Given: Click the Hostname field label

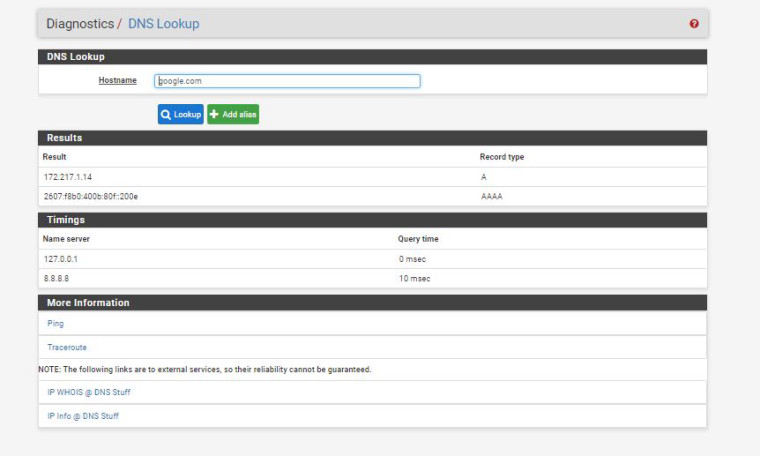Looking at the screenshot, I should pos(117,80).
